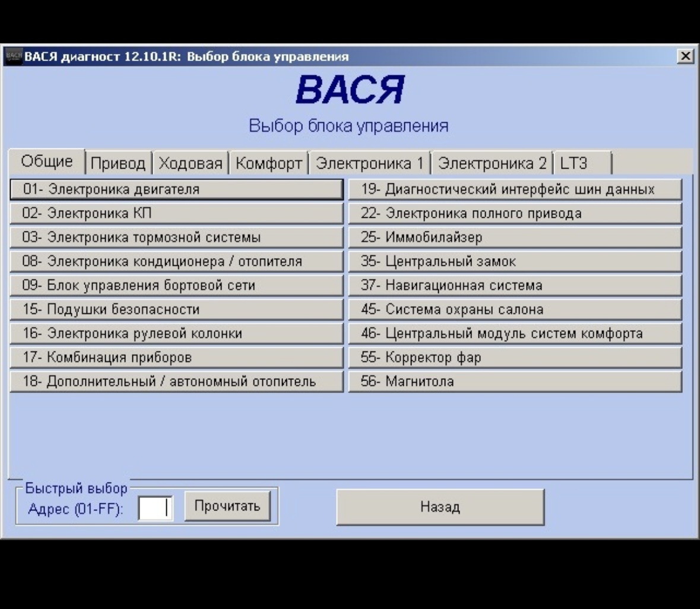The width and height of the screenshot is (700, 609).
Task: Click the ВАСЯ app icon in title bar
Action: tap(14, 56)
